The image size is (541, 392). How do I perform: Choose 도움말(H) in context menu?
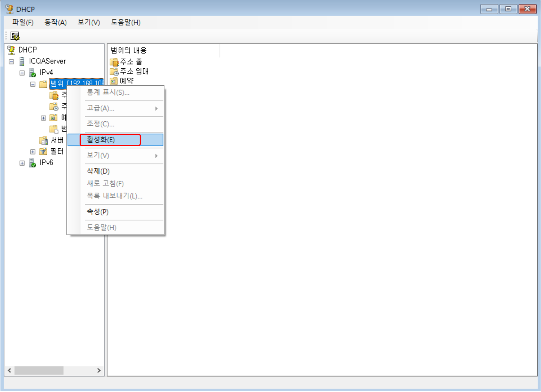[115, 228]
